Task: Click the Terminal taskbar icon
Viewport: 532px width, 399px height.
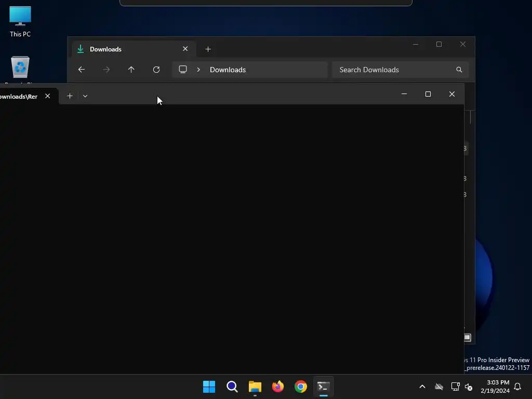Action: [324, 387]
